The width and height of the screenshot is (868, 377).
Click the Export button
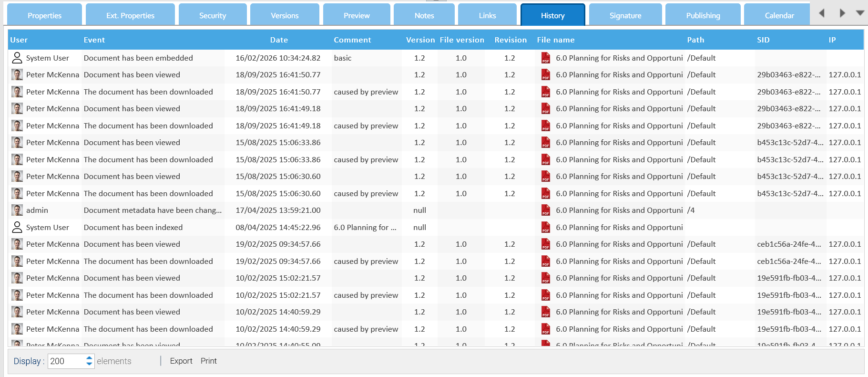click(181, 361)
